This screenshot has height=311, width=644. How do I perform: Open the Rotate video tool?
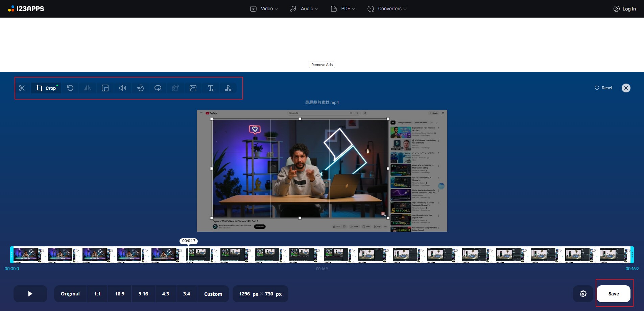(x=70, y=88)
